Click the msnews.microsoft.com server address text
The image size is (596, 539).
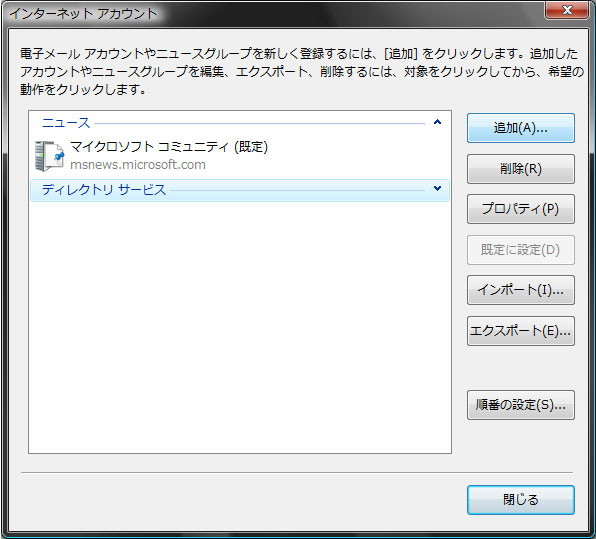138,165
